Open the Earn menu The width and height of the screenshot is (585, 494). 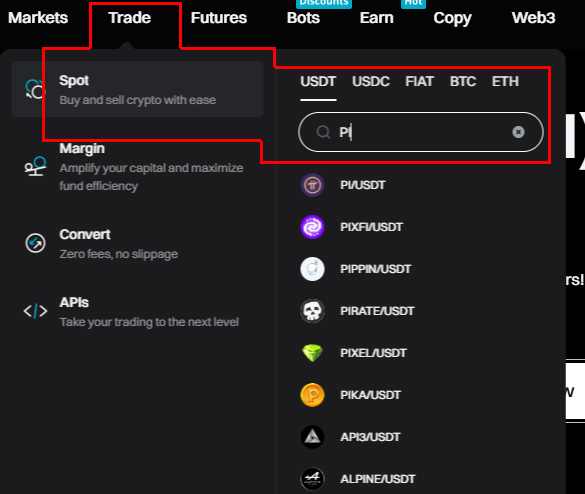376,18
